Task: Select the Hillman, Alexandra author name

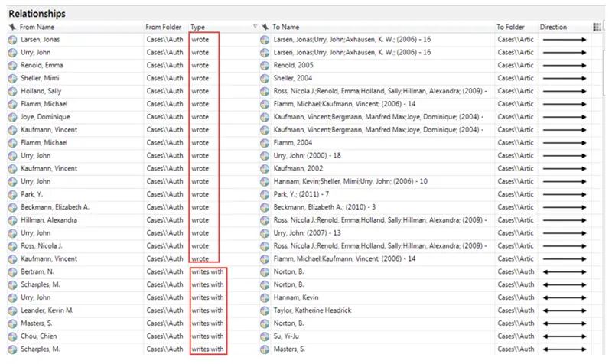Action: (x=49, y=220)
